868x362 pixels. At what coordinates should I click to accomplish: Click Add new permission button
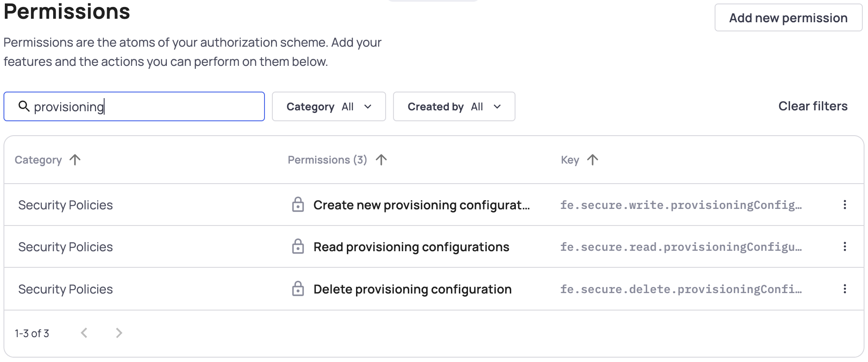(x=788, y=18)
